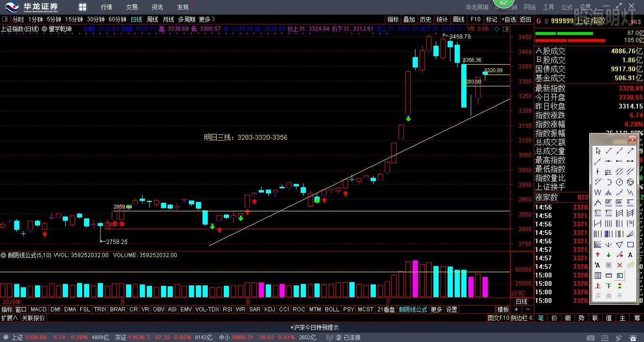Open the text document tool in palette
644x342 pixels.
[x=598, y=275]
